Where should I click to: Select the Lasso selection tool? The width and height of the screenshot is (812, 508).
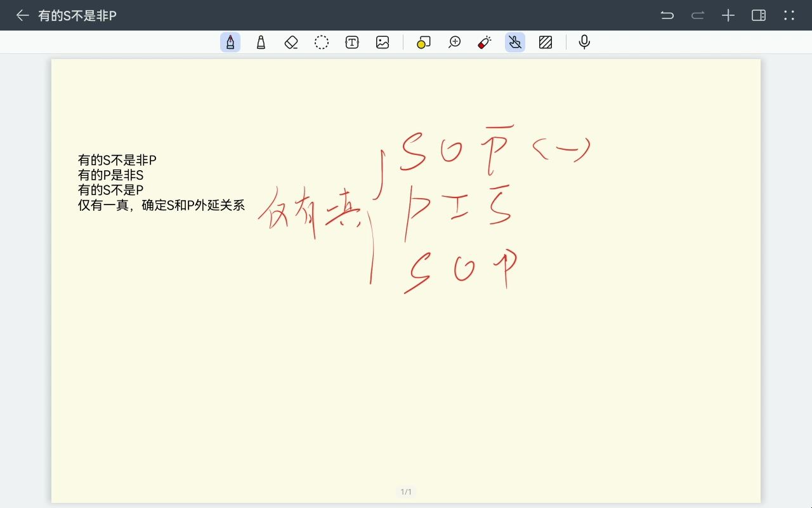coord(322,42)
